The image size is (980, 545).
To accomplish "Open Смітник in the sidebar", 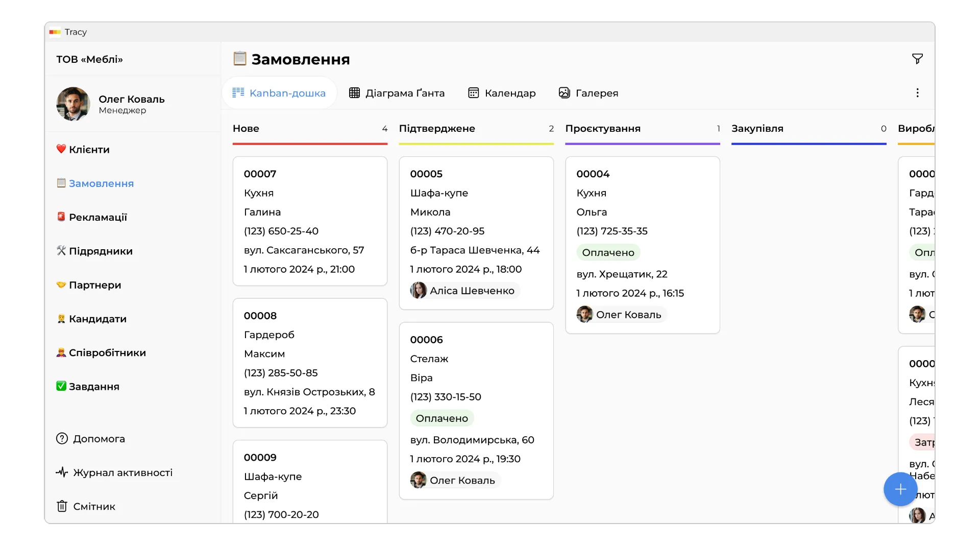I will [x=94, y=506].
